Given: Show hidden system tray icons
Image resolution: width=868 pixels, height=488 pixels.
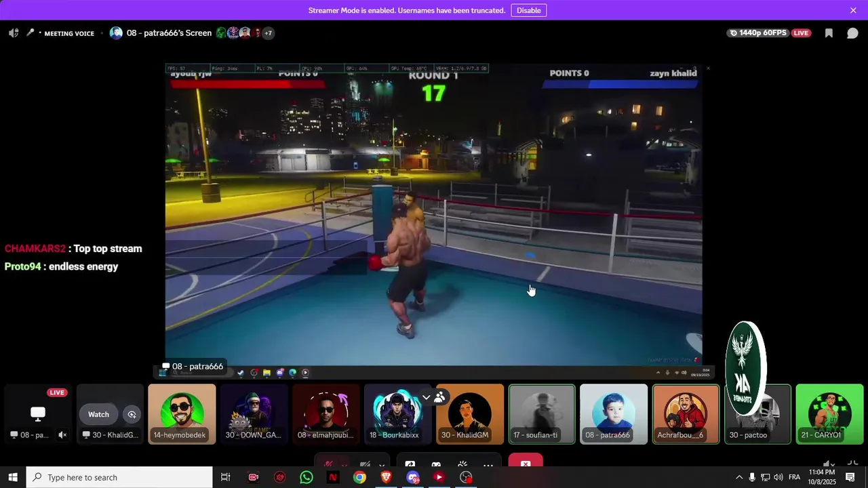Looking at the screenshot, I should (x=739, y=477).
